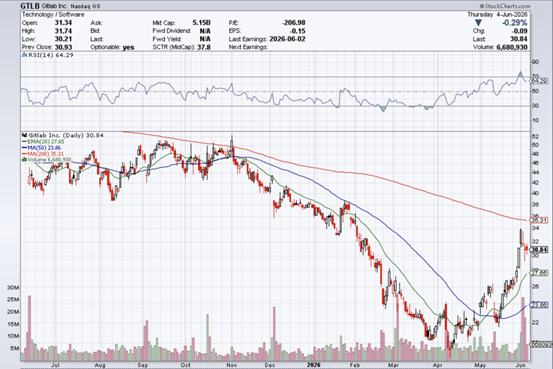Image resolution: width=553 pixels, height=369 pixels.
Task: Open the StockCharts.com credit in the top corner
Action: tap(505, 6)
